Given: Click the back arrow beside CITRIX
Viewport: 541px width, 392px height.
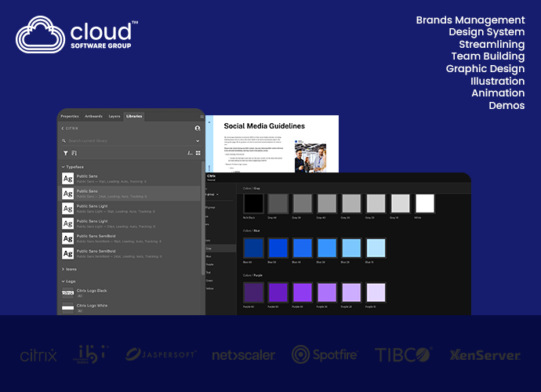Looking at the screenshot, I should [63, 128].
